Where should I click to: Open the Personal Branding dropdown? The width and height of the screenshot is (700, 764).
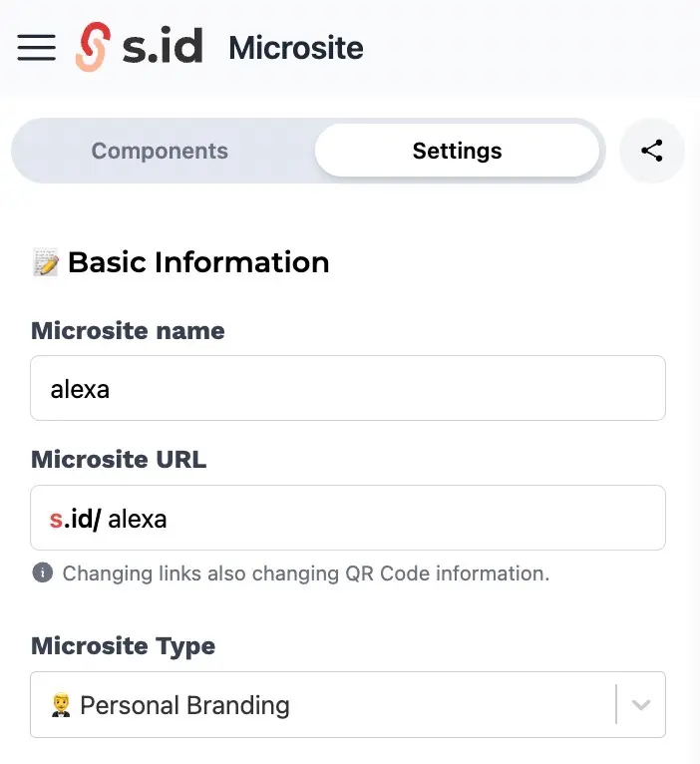coord(348,704)
